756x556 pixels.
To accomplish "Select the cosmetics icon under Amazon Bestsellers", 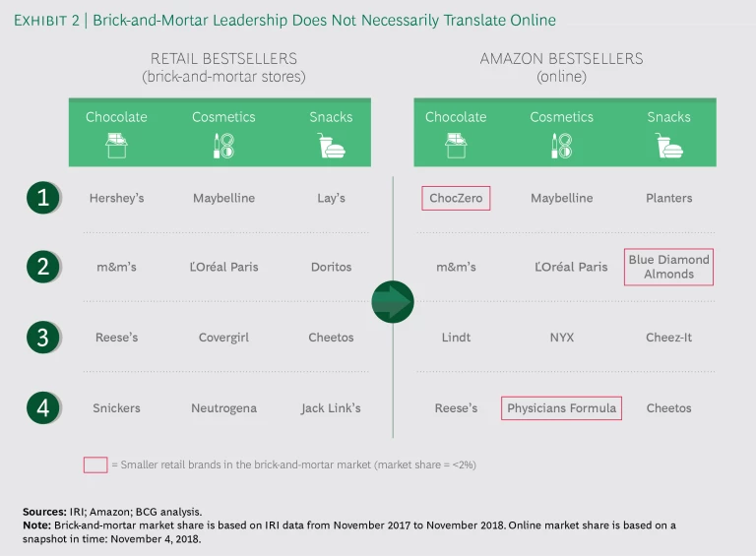I will (x=562, y=146).
